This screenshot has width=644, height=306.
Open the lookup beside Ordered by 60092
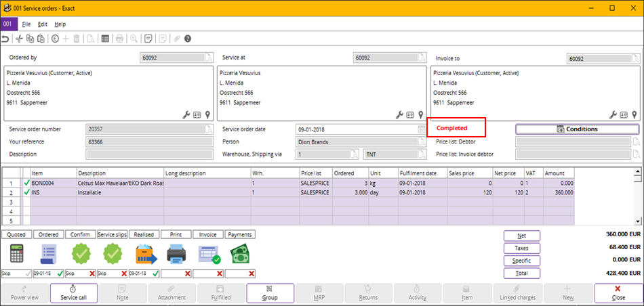click(209, 58)
